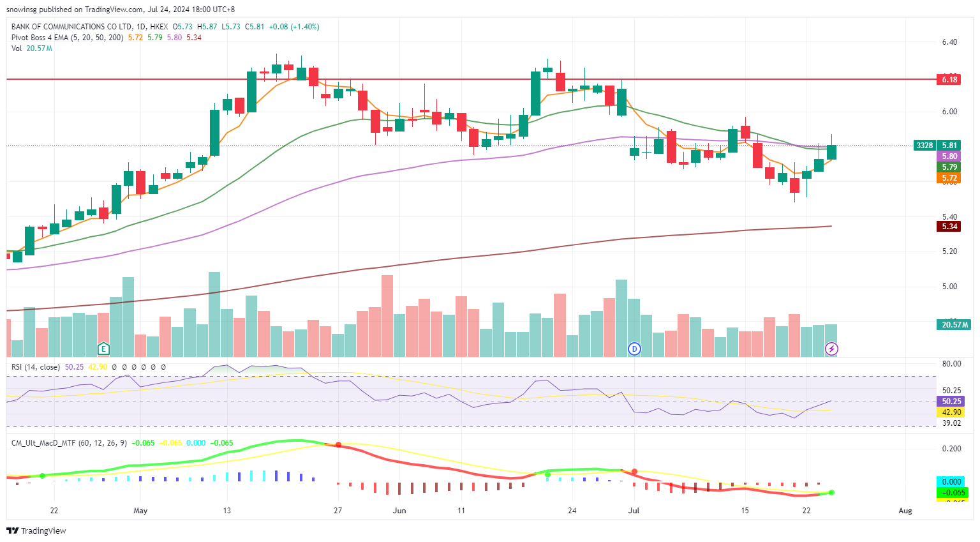Click the Aug date label on time axis

click(905, 511)
